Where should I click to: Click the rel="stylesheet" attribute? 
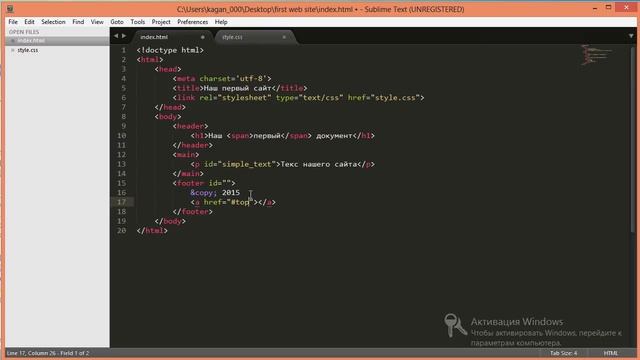(x=235, y=98)
